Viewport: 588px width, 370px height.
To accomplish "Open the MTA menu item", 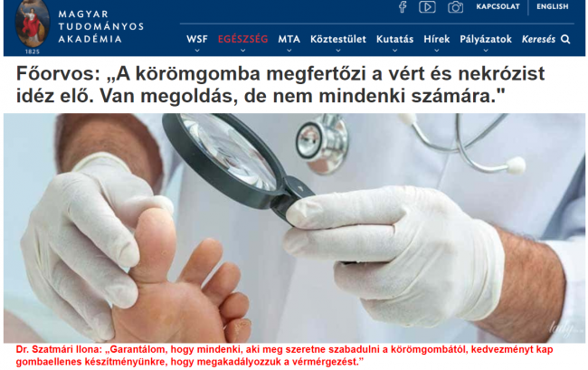I will click(289, 39).
